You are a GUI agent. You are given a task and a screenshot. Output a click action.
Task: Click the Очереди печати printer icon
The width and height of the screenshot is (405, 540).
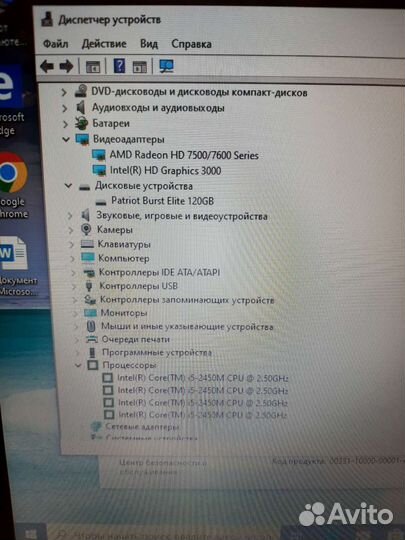(x=92, y=339)
